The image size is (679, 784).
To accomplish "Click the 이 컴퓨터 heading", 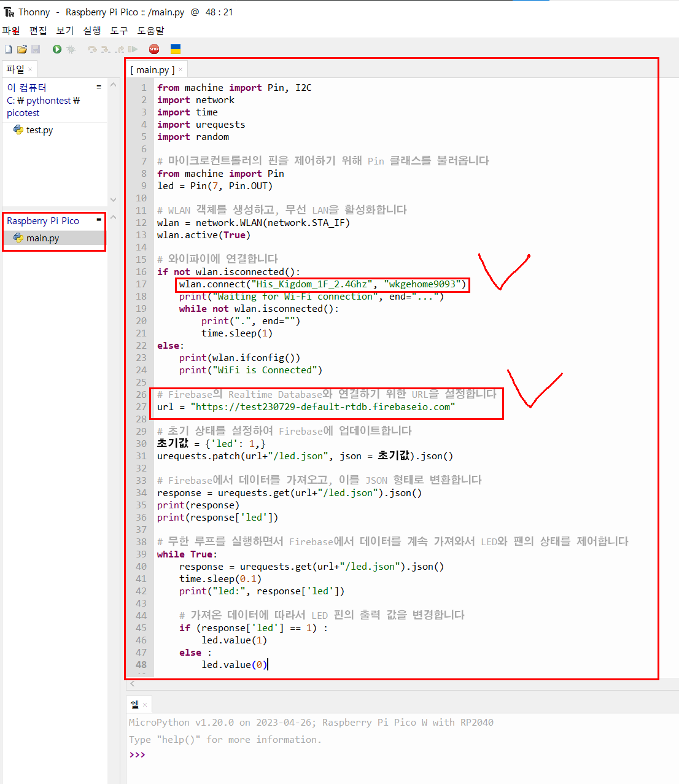I will pyautogui.click(x=26, y=88).
